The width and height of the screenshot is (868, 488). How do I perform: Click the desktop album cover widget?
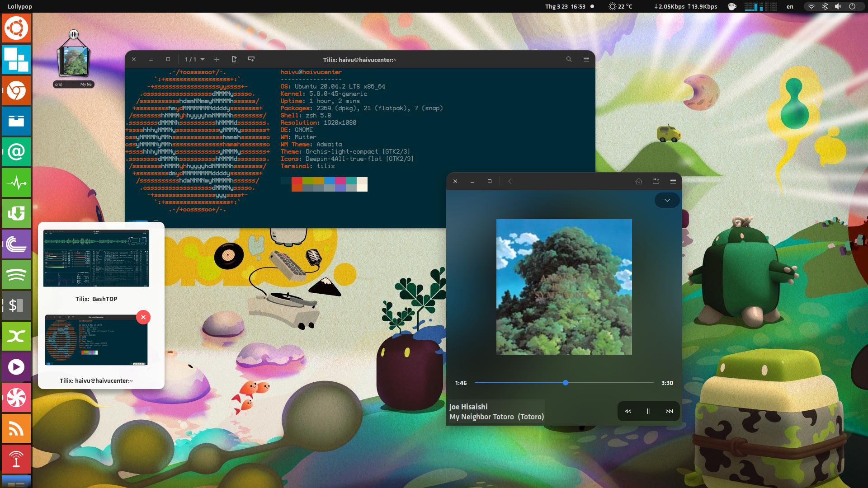(73, 61)
